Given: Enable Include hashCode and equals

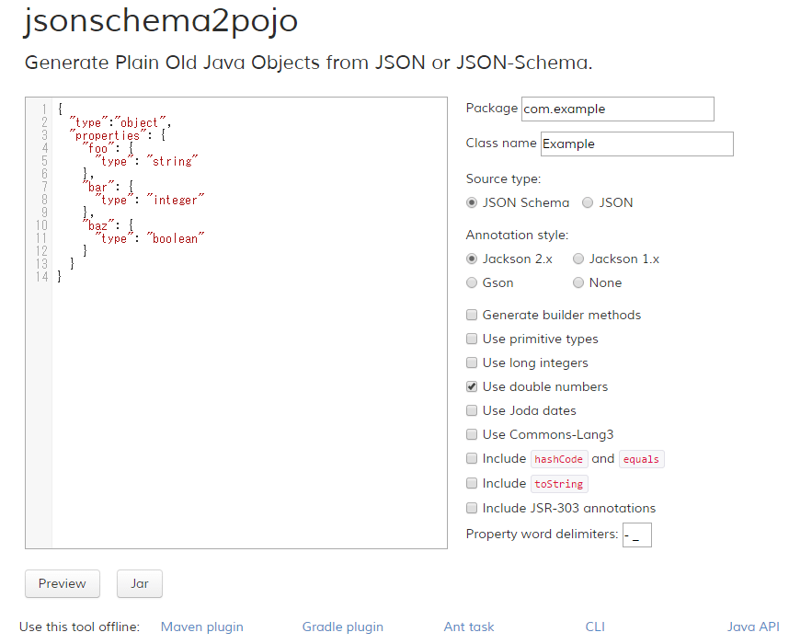Looking at the screenshot, I should click(x=472, y=458).
